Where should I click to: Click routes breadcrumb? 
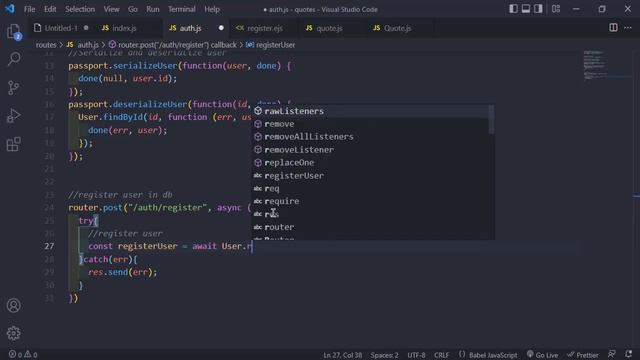point(46,45)
